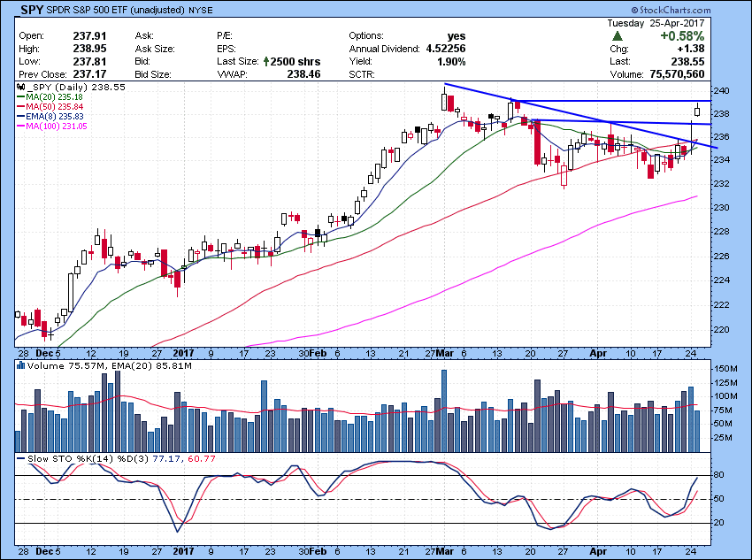This screenshot has width=752, height=560.
Task: Click the candlestick icon before _SPY (Daily)
Action: 20,88
